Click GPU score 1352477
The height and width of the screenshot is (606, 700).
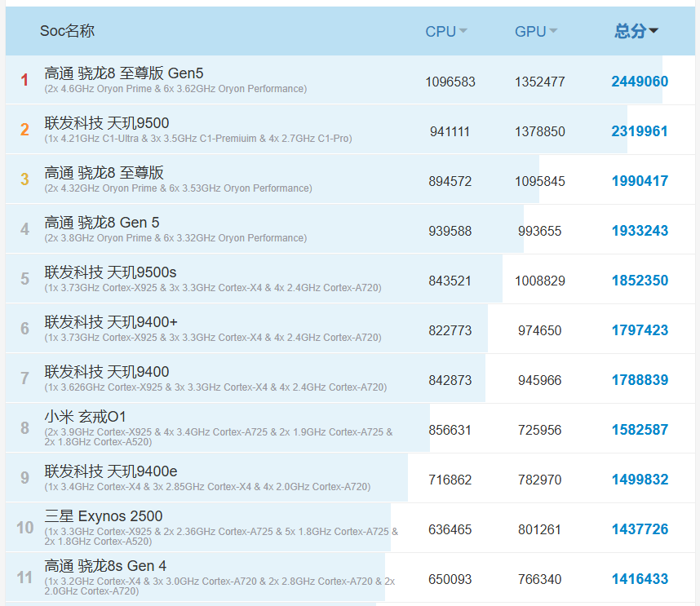click(540, 82)
